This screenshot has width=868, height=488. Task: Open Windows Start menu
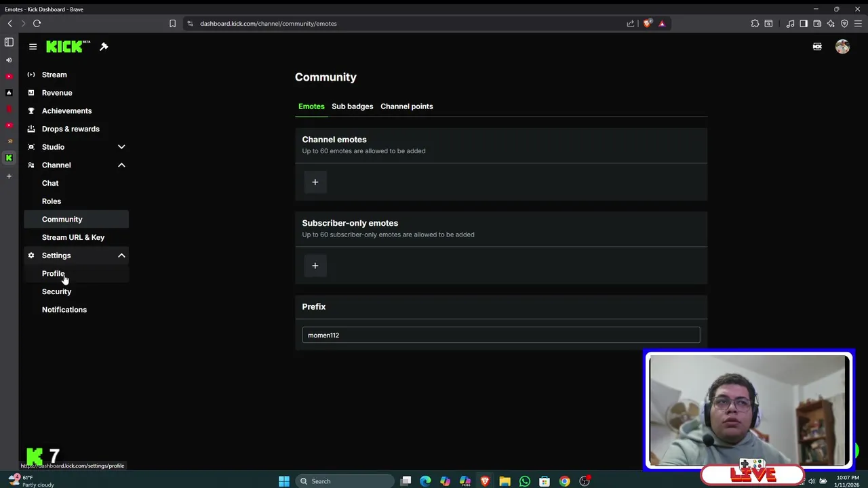tap(284, 481)
